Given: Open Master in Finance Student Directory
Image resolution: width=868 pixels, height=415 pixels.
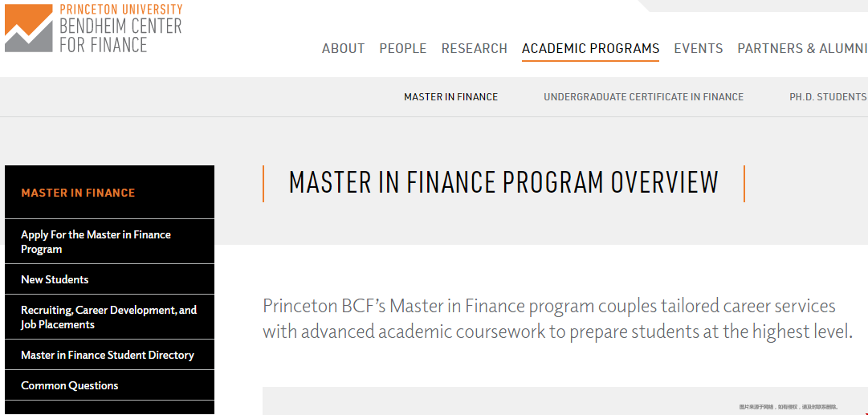Looking at the screenshot, I should tap(110, 356).
